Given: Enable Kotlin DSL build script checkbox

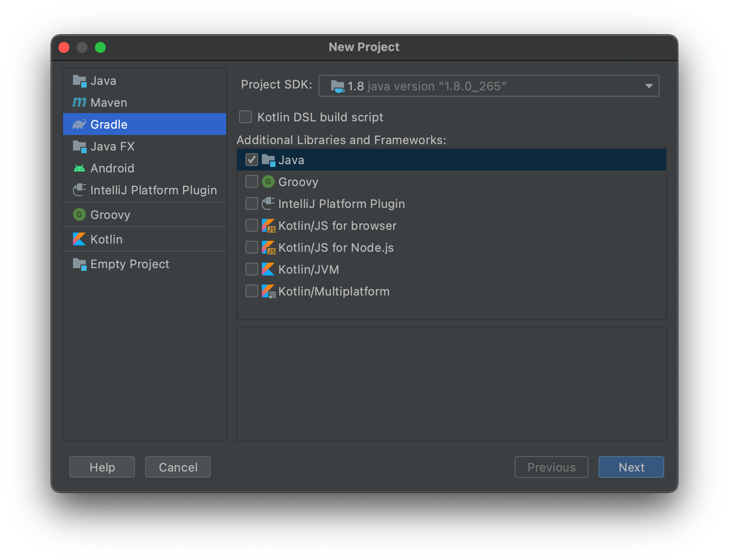Looking at the screenshot, I should (x=245, y=117).
